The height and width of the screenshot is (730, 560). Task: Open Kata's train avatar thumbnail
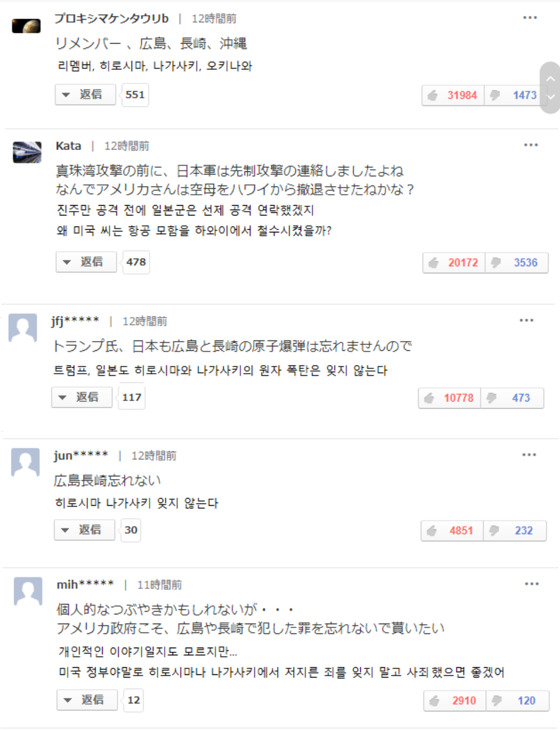click(x=27, y=152)
